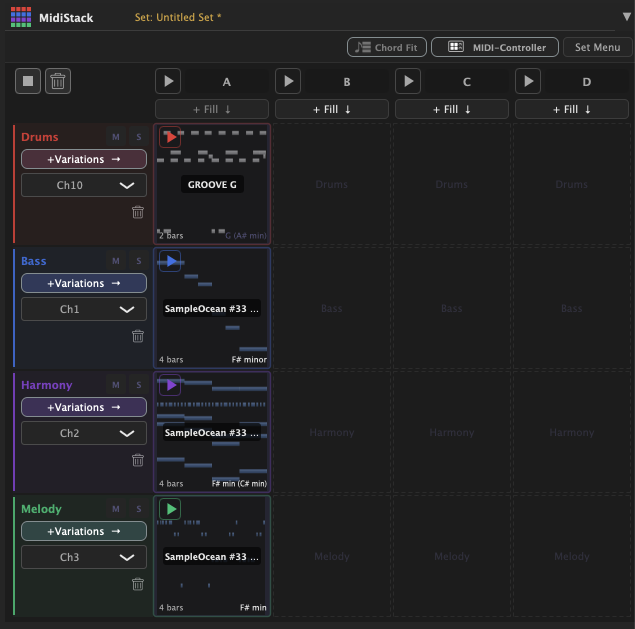
Task: Mute the Harmony track
Action: tap(116, 385)
